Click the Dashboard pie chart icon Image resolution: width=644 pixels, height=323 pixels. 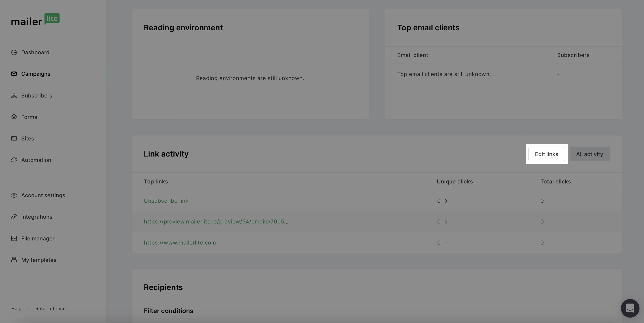(x=14, y=52)
